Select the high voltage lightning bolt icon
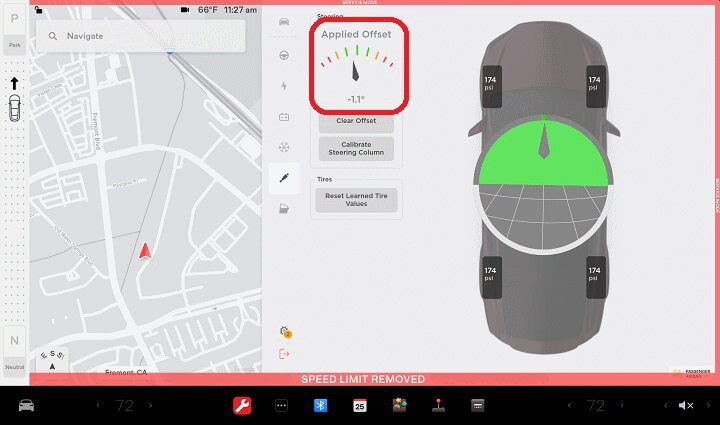 pyautogui.click(x=284, y=86)
